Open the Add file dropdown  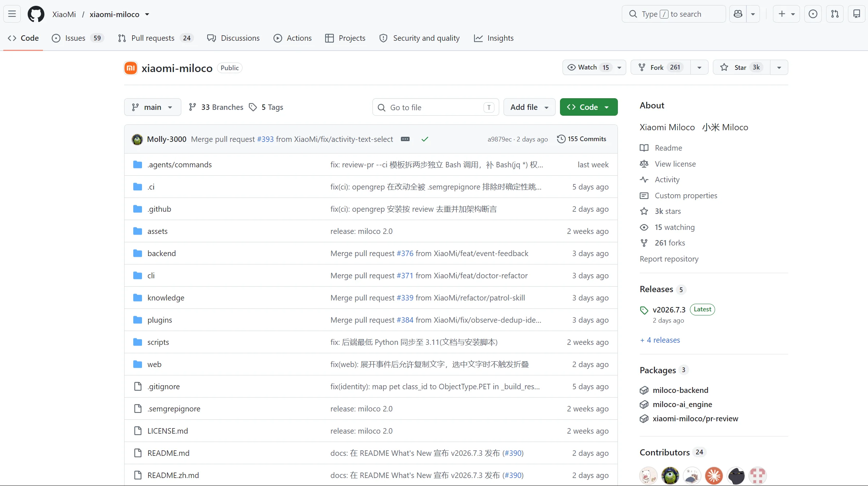(529, 107)
